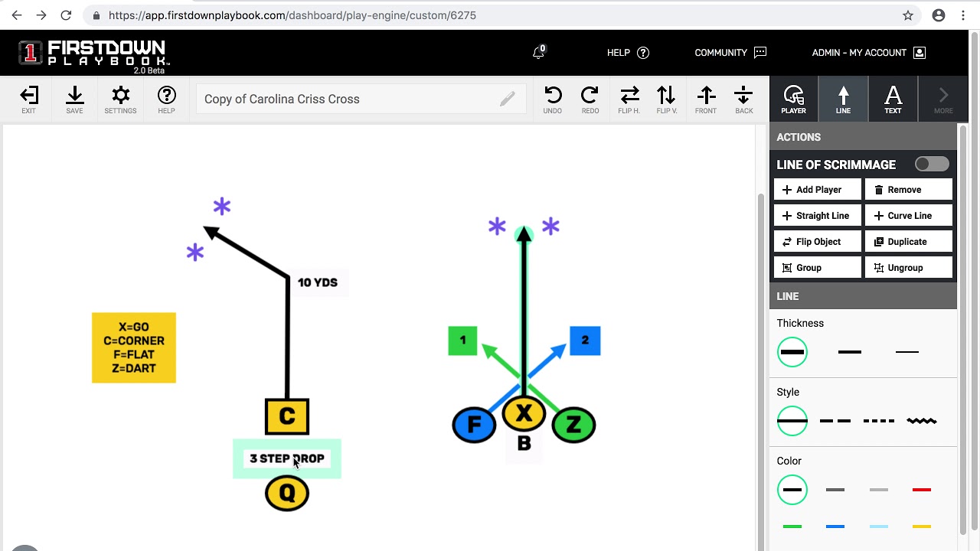Switch to the Line tab
The image size is (980, 551).
click(x=843, y=99)
